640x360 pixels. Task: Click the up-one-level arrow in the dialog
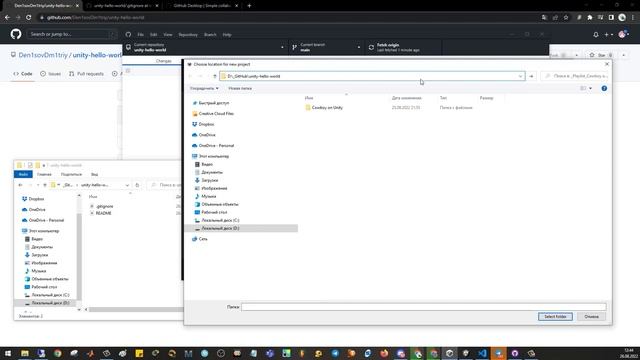coord(215,76)
